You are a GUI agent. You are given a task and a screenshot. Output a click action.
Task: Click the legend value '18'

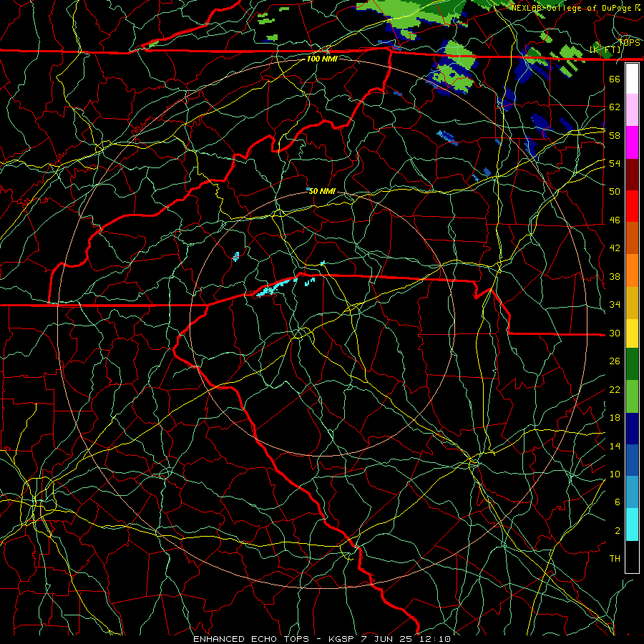615,418
